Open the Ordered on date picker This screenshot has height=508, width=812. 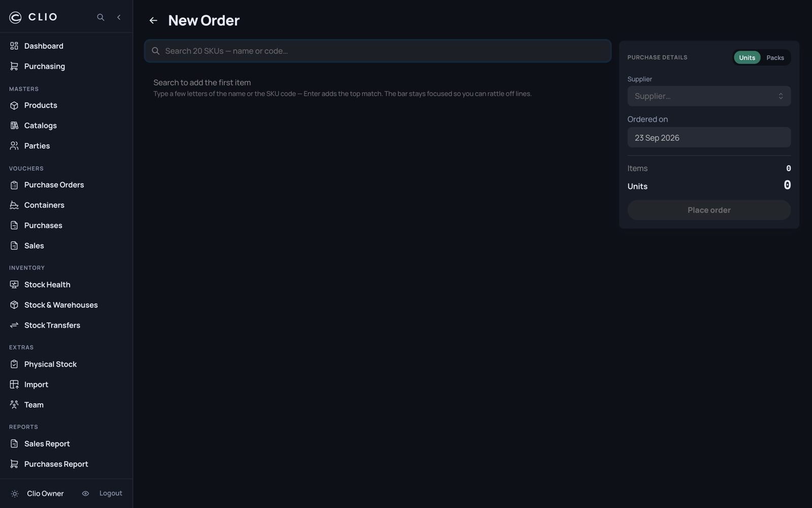[x=709, y=138]
